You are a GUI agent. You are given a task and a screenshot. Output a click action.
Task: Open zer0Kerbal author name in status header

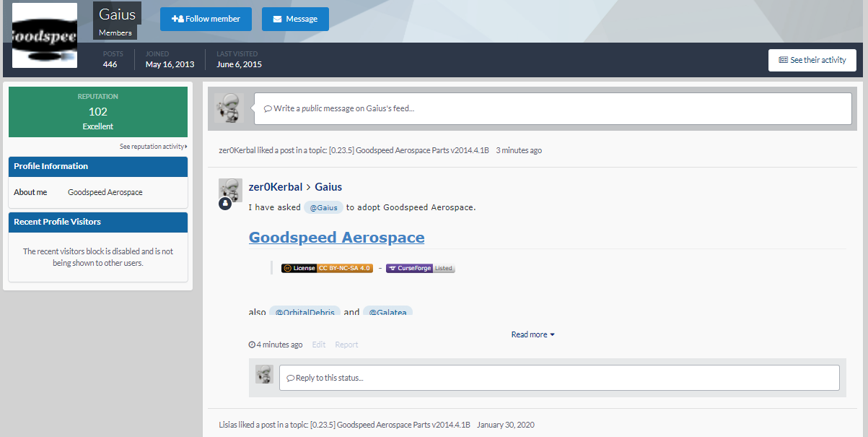(x=276, y=187)
